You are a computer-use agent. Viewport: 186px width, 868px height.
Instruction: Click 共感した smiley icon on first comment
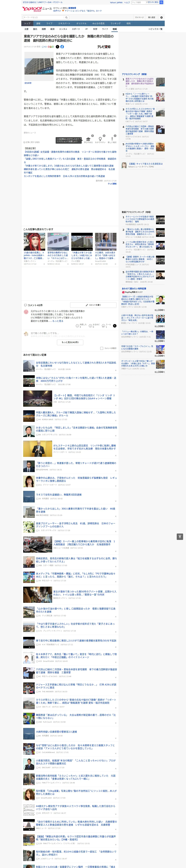[77, 326]
